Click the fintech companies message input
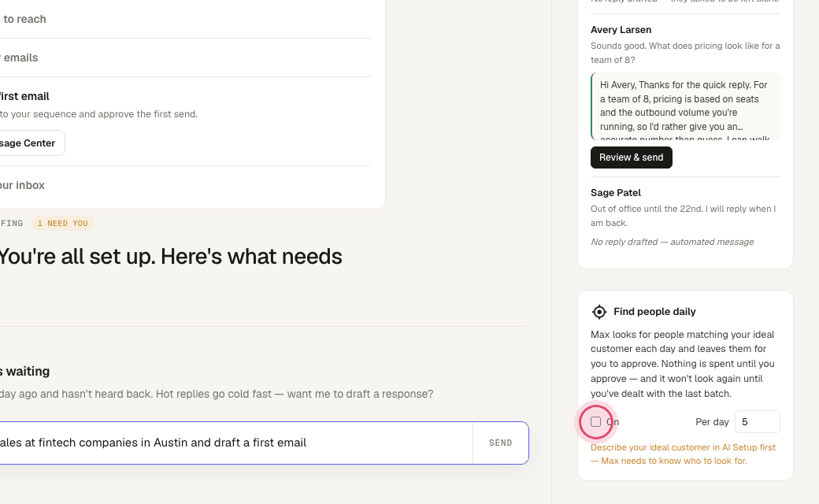This screenshot has height=504, width=819. click(235, 443)
